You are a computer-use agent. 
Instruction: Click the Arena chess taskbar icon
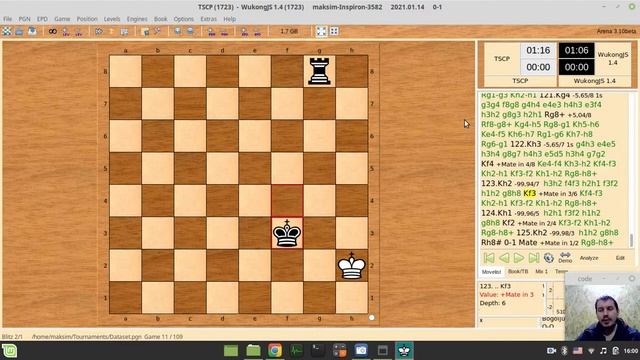404,351
